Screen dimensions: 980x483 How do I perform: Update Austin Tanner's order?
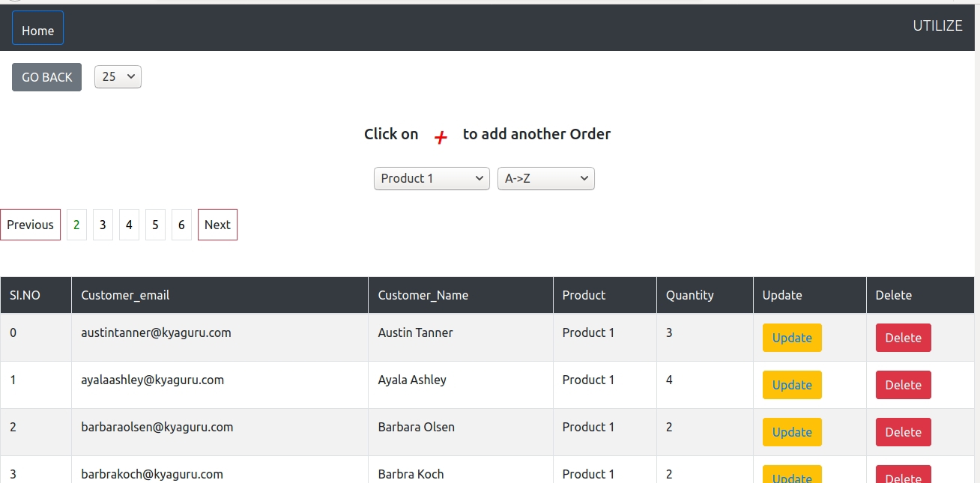(x=792, y=338)
